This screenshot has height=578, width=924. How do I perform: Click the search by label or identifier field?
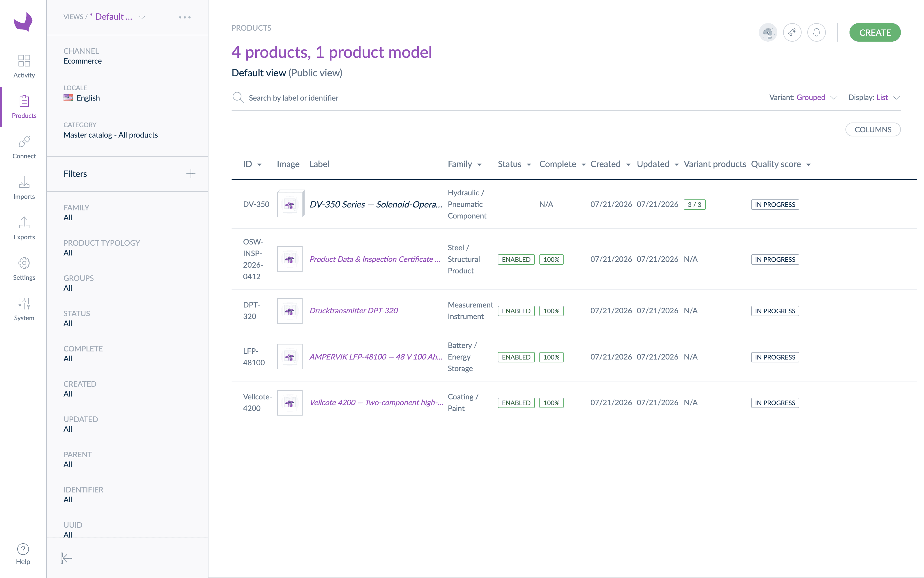coord(496,98)
